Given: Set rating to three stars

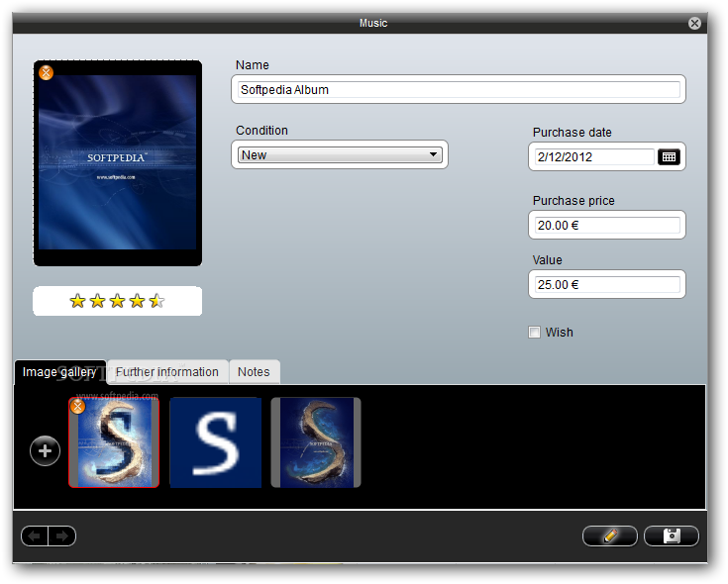Looking at the screenshot, I should (118, 301).
